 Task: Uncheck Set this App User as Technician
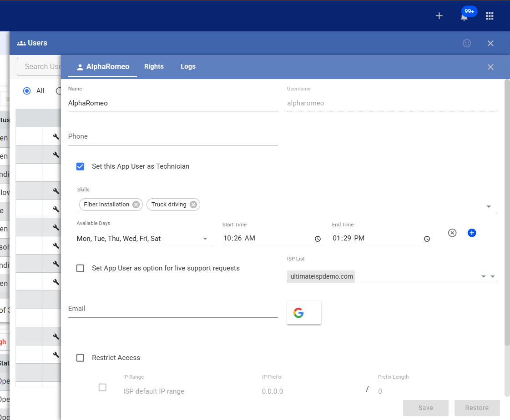tap(81, 166)
